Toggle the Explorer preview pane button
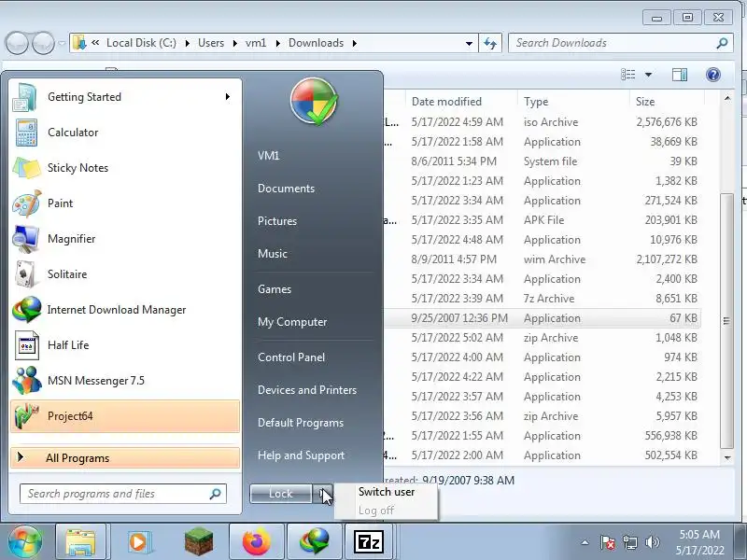This screenshot has width=747, height=560. [680, 75]
